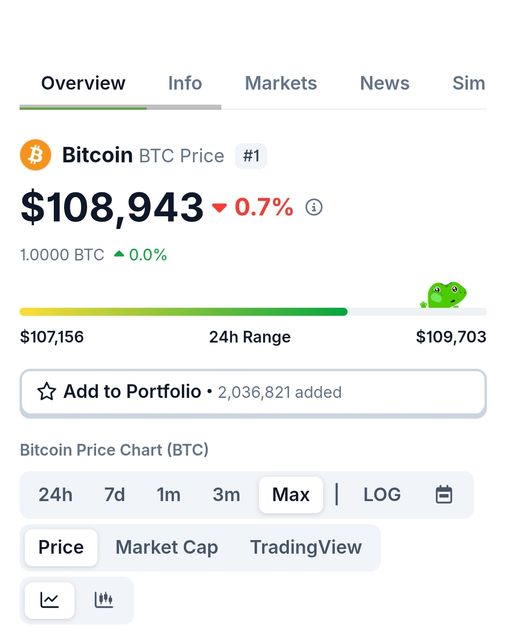Click the green gecko mascot icon
This screenshot has width=506, height=640.
(x=444, y=295)
